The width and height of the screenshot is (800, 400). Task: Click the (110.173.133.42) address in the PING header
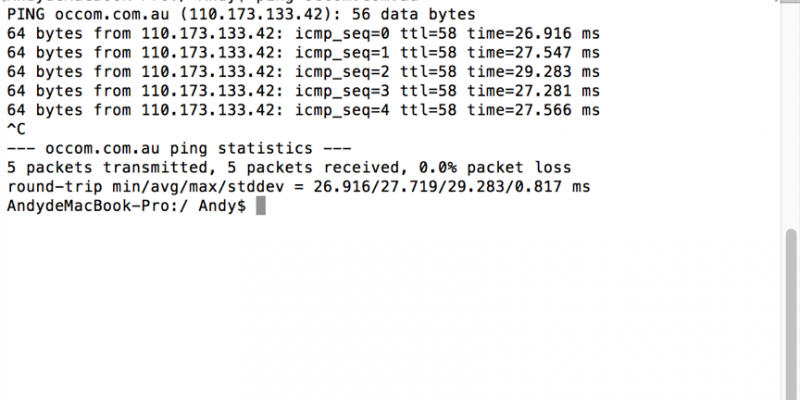(x=256, y=14)
